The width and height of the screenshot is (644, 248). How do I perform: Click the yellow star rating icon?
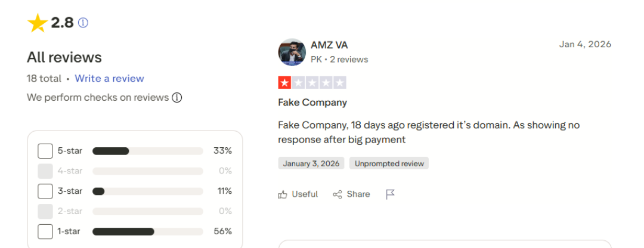click(x=37, y=23)
